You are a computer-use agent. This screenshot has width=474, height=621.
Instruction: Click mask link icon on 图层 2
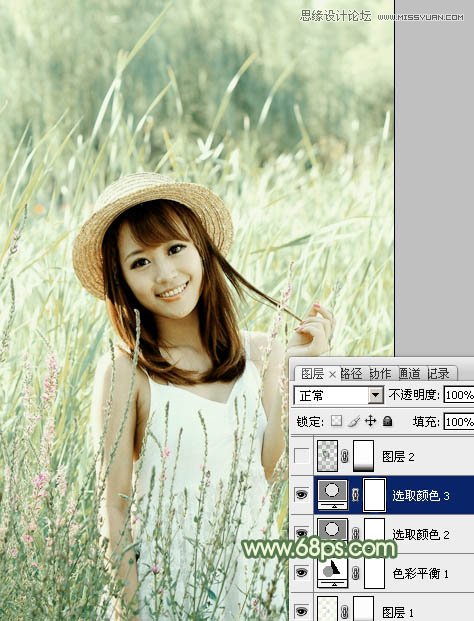345,457
